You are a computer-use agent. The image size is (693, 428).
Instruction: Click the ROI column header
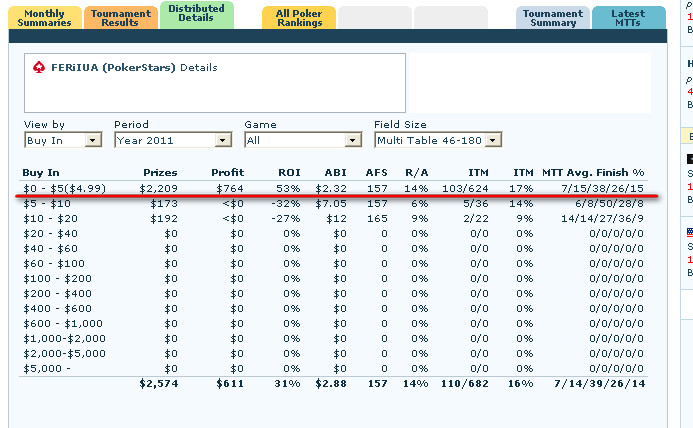[x=288, y=173]
